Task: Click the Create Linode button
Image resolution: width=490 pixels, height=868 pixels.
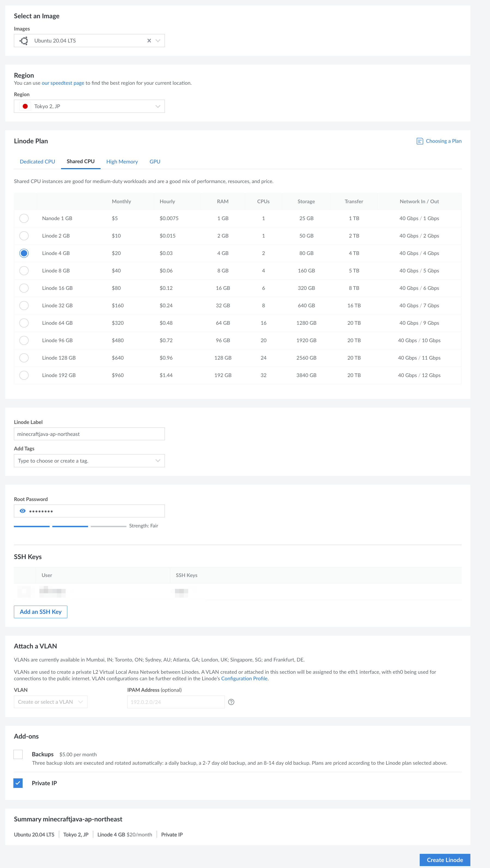Action: point(445,860)
